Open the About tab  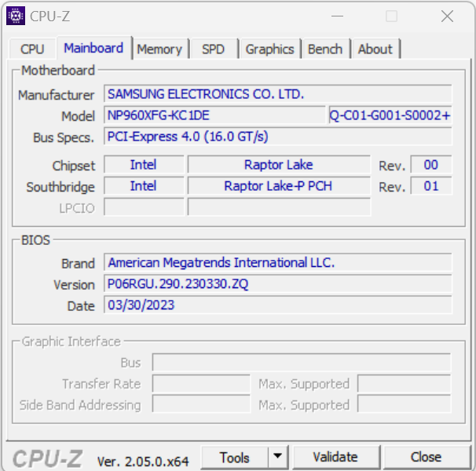375,49
